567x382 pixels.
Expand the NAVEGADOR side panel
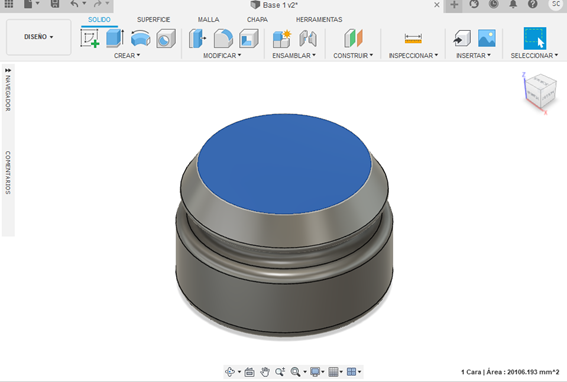(8, 90)
